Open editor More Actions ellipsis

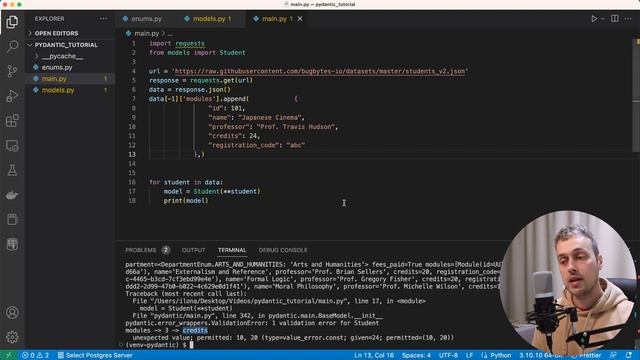pos(628,19)
